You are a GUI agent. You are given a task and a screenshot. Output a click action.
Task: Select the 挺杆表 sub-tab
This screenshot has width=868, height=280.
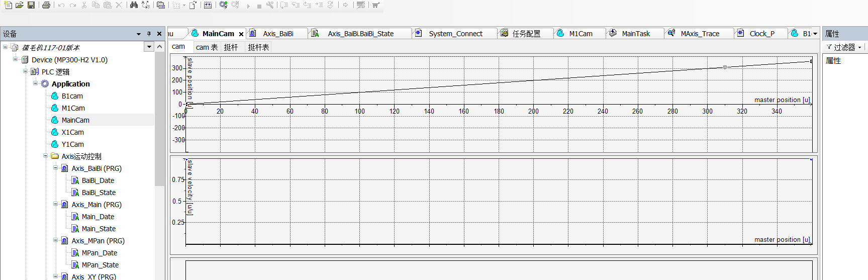258,47
